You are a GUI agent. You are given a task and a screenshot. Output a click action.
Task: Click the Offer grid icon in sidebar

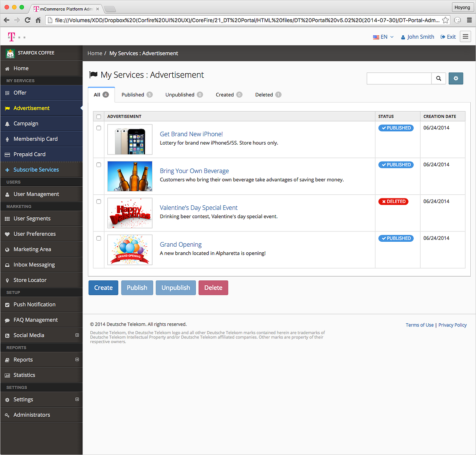pos(7,93)
